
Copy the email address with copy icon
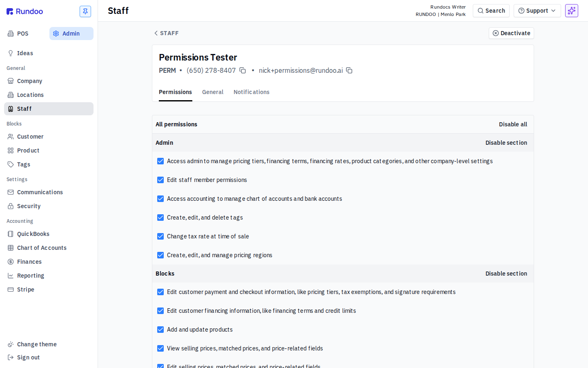pos(349,70)
